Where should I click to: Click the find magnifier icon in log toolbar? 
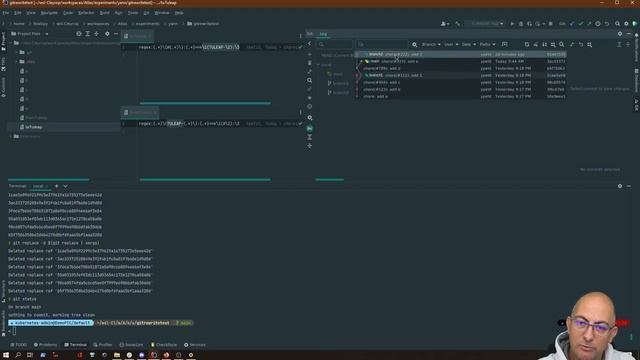click(x=562, y=44)
